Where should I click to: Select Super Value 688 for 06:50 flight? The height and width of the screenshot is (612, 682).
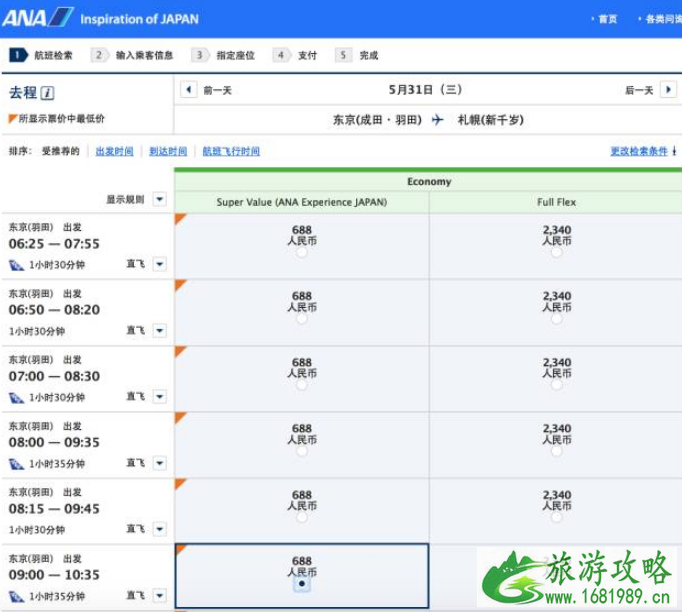pos(302,319)
